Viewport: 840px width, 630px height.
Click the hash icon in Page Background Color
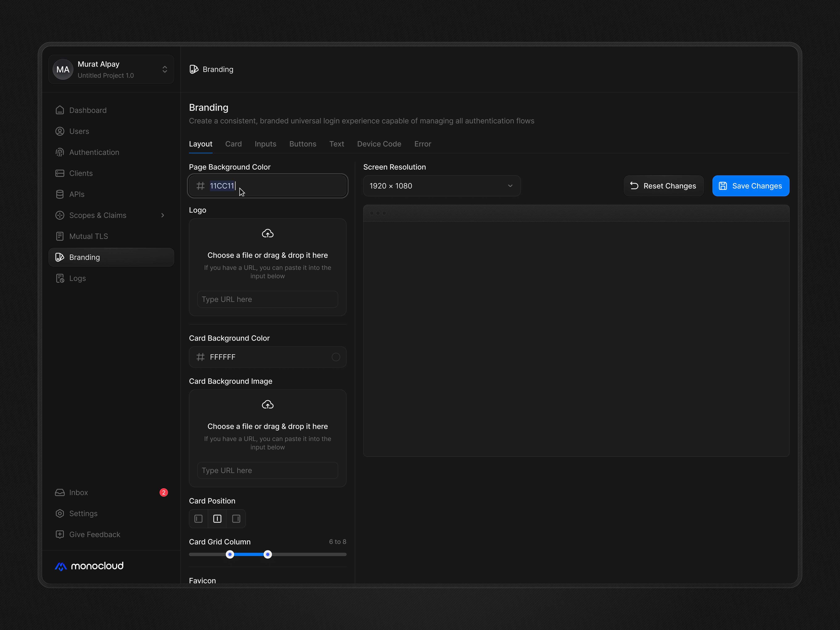pyautogui.click(x=201, y=186)
